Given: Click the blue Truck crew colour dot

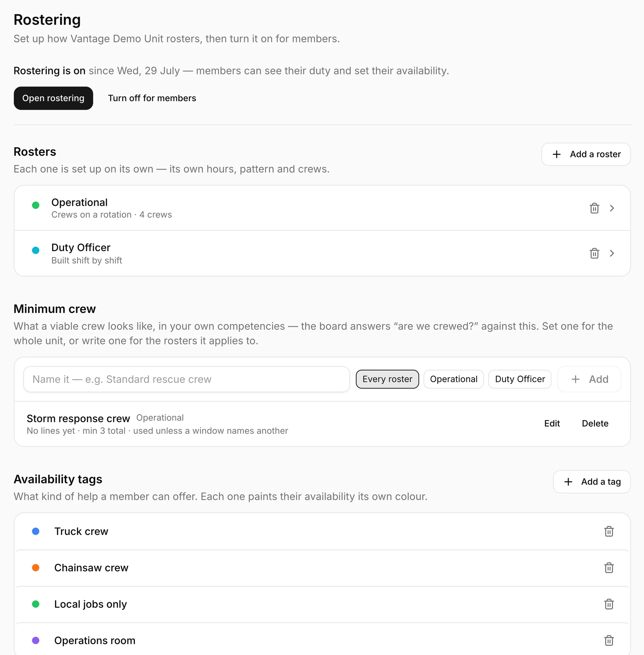Looking at the screenshot, I should click(35, 531).
